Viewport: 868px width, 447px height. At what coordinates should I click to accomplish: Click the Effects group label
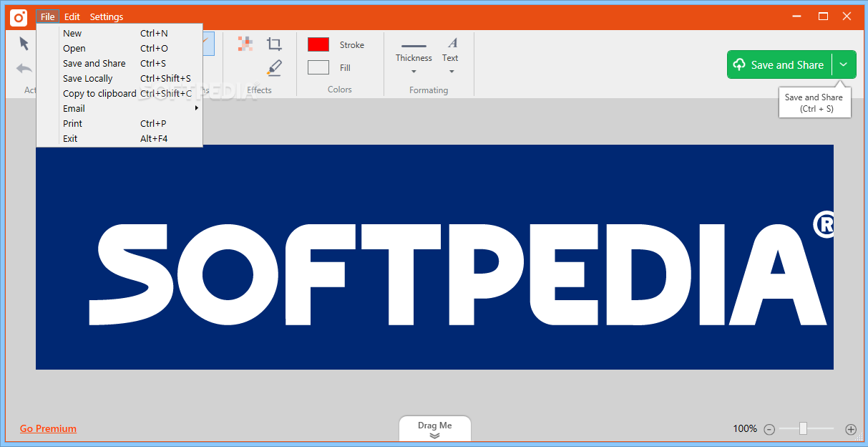coord(259,90)
